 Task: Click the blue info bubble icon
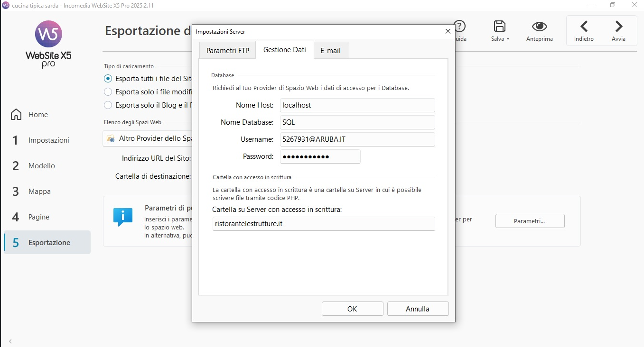click(x=123, y=217)
